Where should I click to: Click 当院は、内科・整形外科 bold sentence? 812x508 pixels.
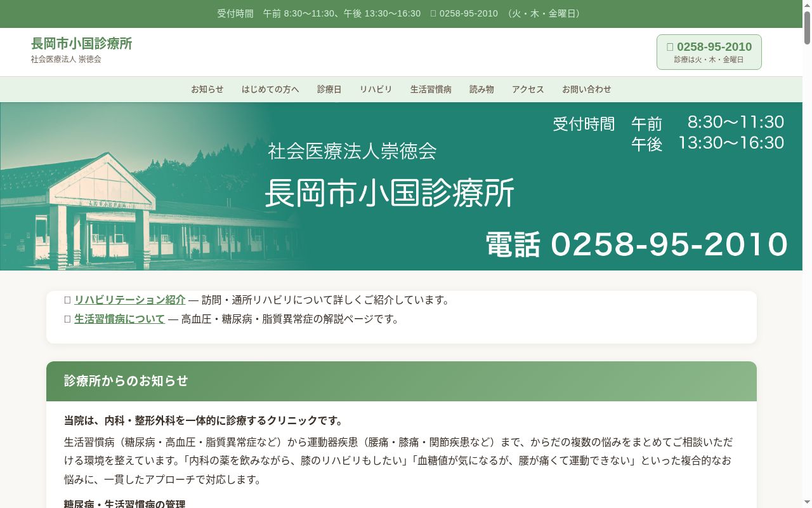click(204, 421)
